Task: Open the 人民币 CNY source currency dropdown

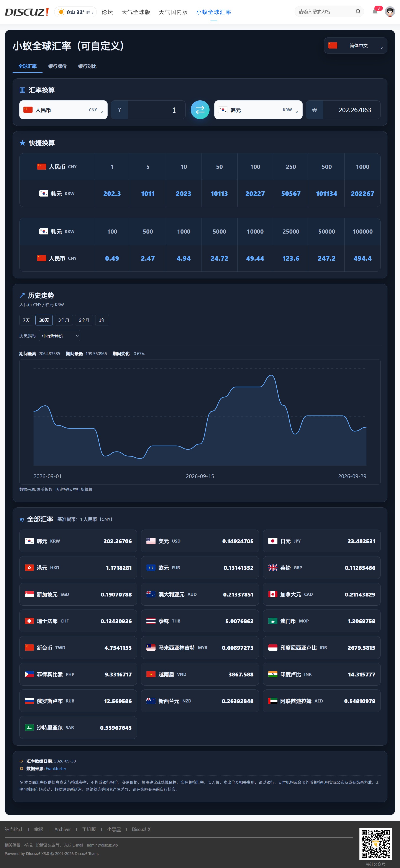Action: click(x=63, y=110)
